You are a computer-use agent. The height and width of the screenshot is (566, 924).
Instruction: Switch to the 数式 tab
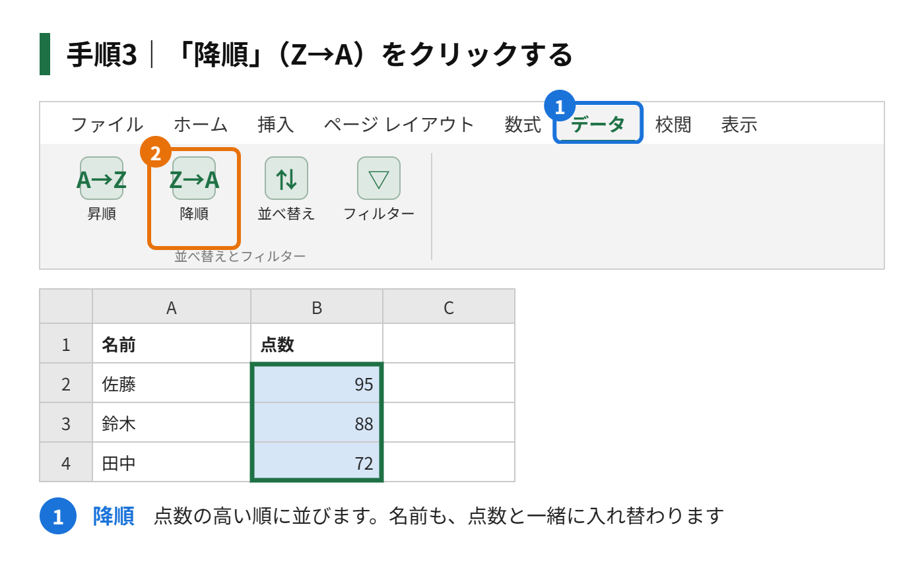523,124
